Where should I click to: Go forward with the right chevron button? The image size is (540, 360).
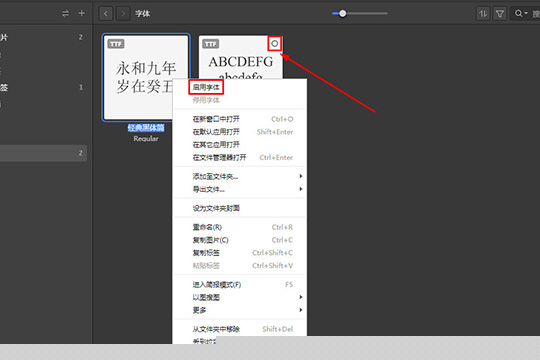[123, 14]
